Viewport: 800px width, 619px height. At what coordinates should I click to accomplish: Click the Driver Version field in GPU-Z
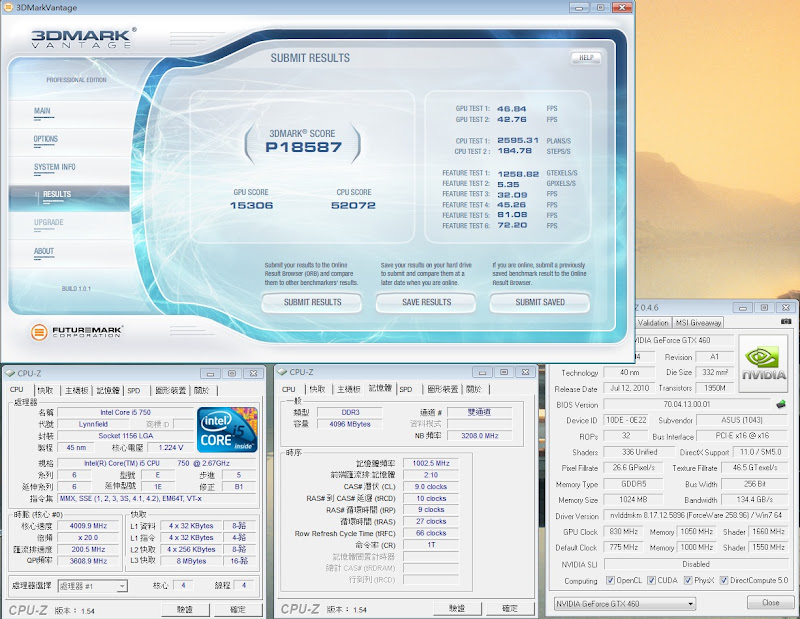695,515
